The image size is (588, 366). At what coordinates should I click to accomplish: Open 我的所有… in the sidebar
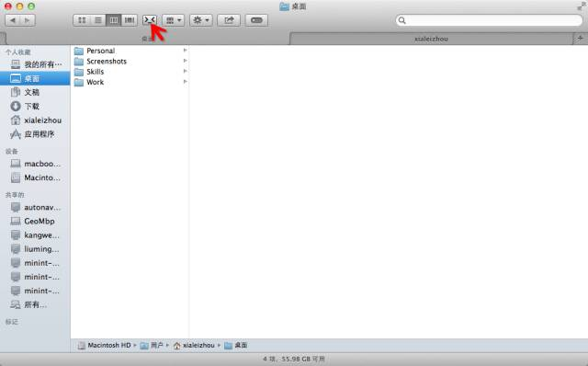pos(36,64)
